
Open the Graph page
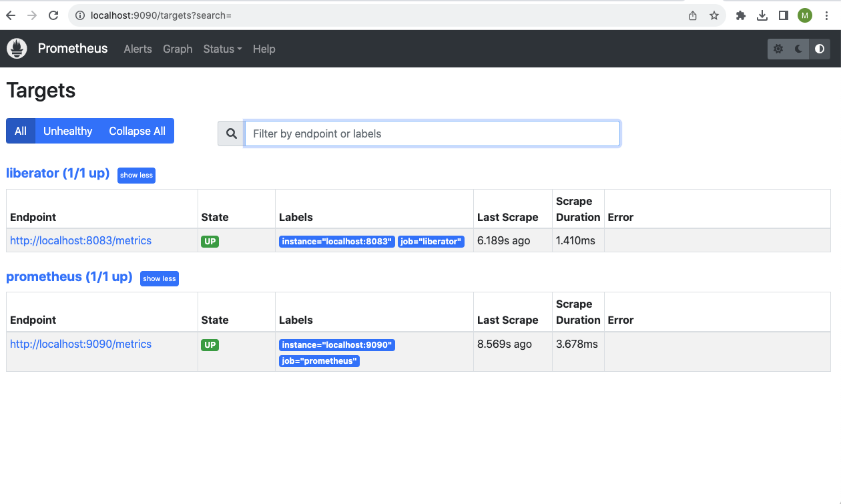tap(178, 49)
